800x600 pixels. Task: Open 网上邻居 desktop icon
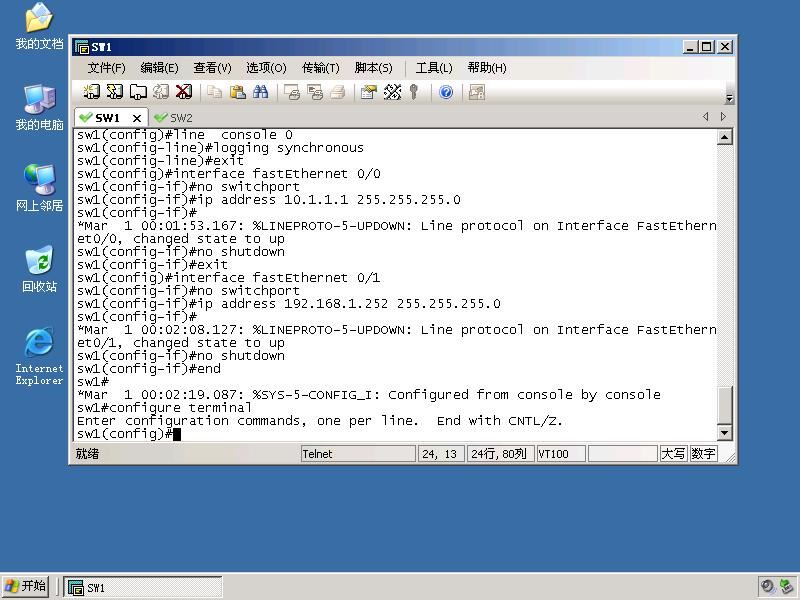click(x=39, y=188)
